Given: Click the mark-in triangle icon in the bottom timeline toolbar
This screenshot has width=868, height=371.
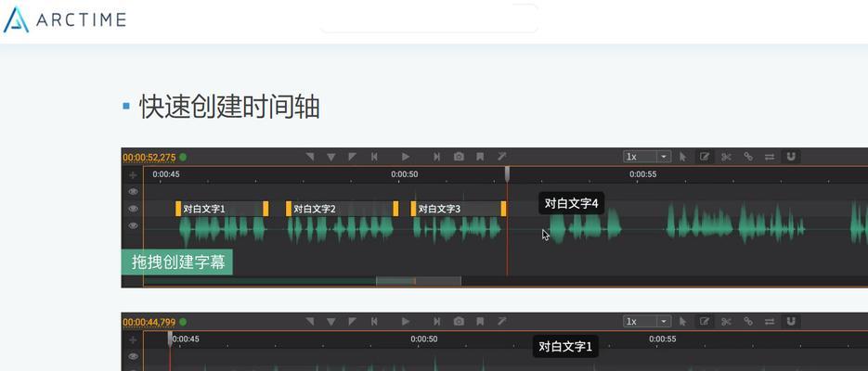Looking at the screenshot, I should tap(311, 321).
